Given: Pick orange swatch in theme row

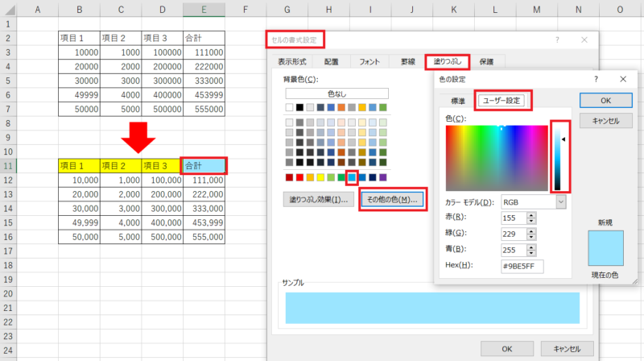Looking at the screenshot, I should [x=341, y=107].
